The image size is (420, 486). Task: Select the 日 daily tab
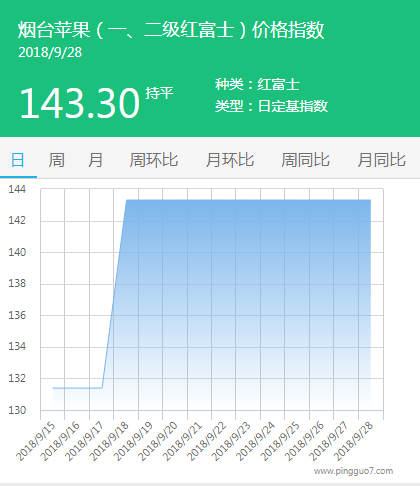(18, 160)
